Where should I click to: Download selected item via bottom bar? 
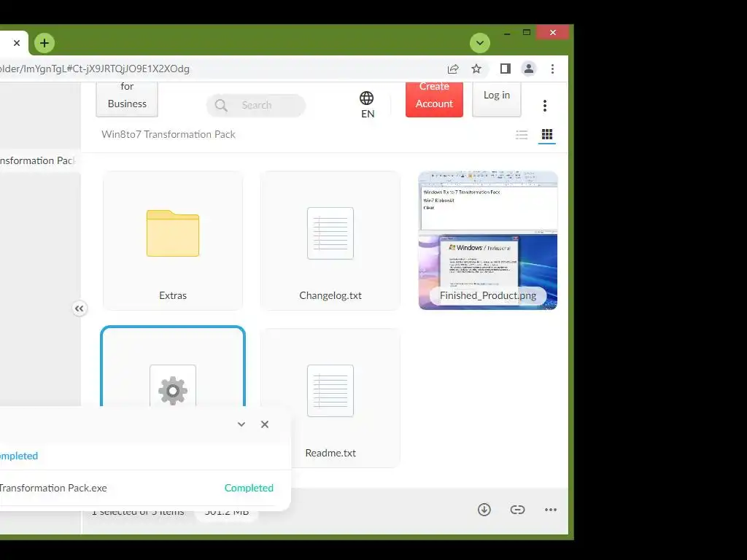(x=484, y=510)
